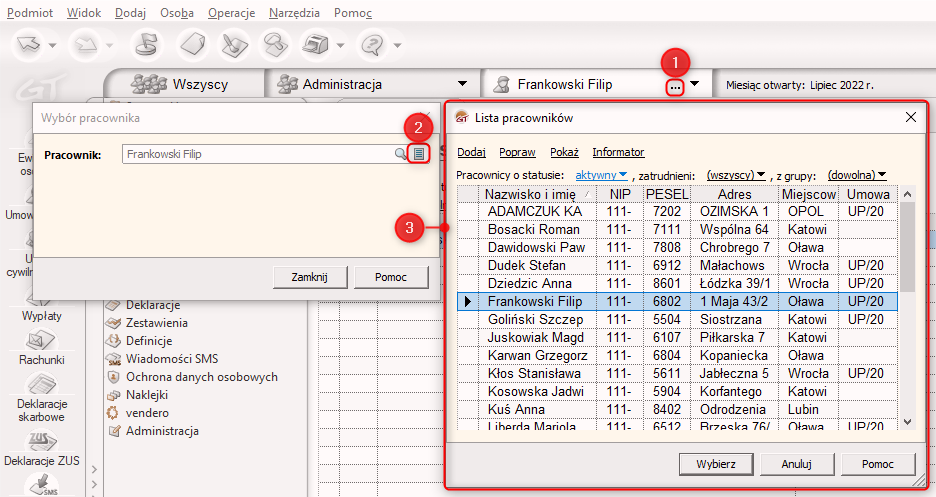Open Definicje in the module tree
Image resolution: width=936 pixels, height=497 pixels.
(x=149, y=341)
